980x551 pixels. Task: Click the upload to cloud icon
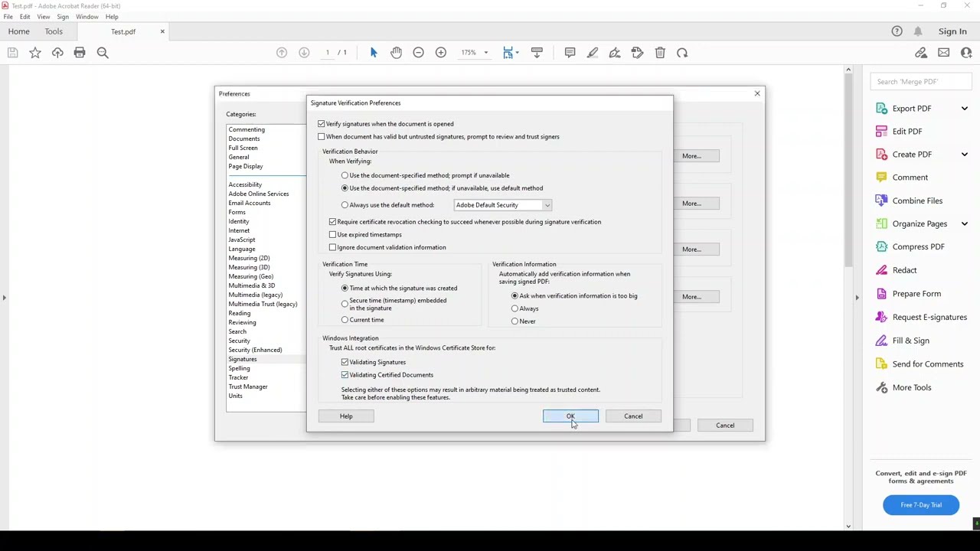[57, 53]
